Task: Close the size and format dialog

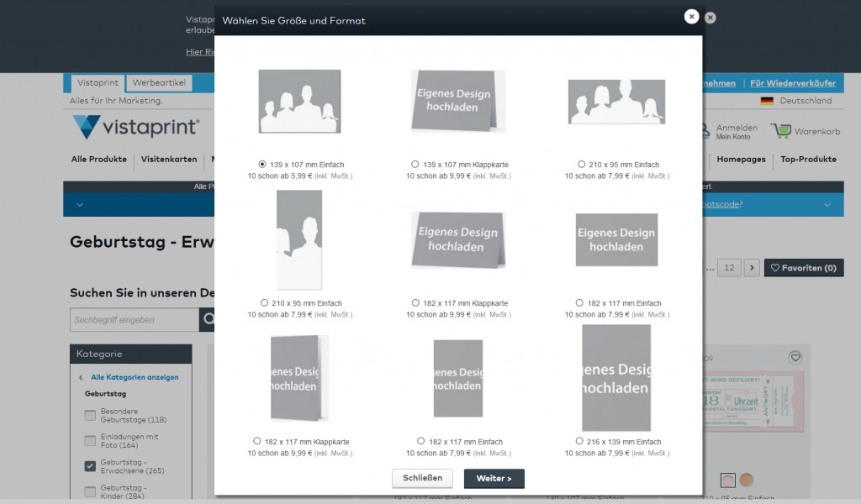Action: click(691, 17)
